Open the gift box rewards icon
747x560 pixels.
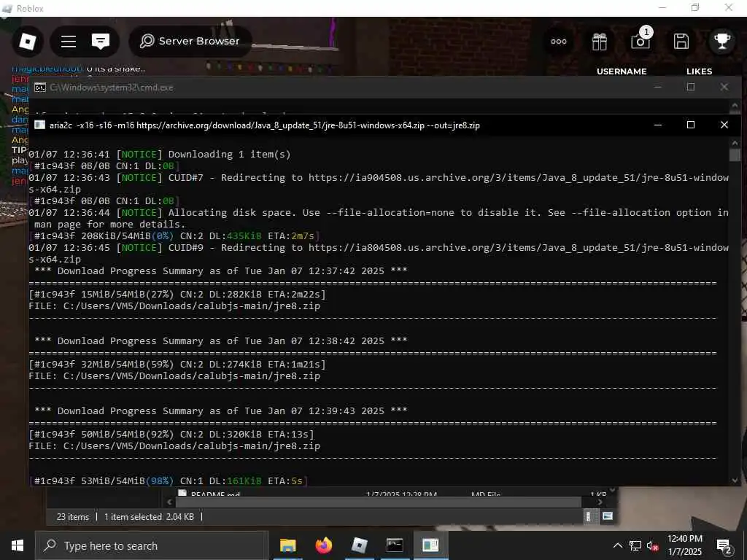(x=600, y=42)
